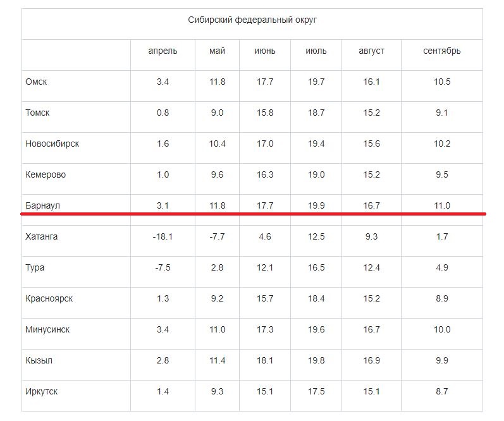Click the апрель column header

coord(163,51)
